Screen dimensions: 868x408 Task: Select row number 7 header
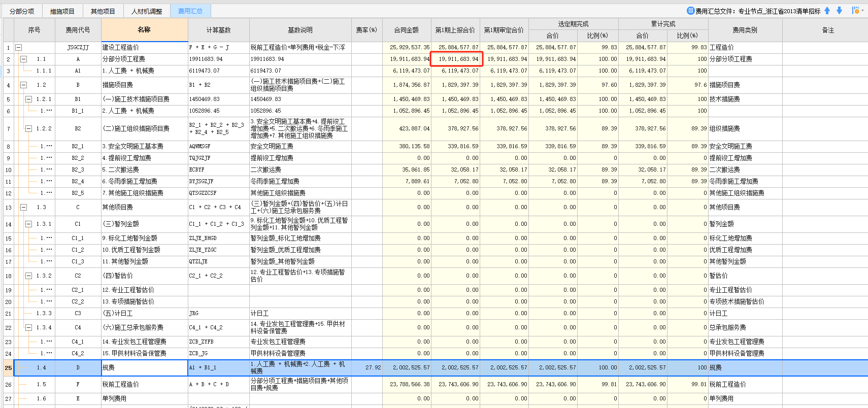coord(8,128)
